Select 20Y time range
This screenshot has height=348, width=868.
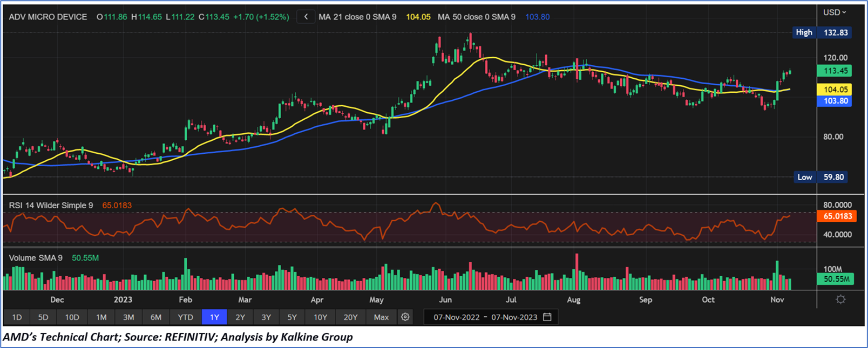(x=351, y=317)
